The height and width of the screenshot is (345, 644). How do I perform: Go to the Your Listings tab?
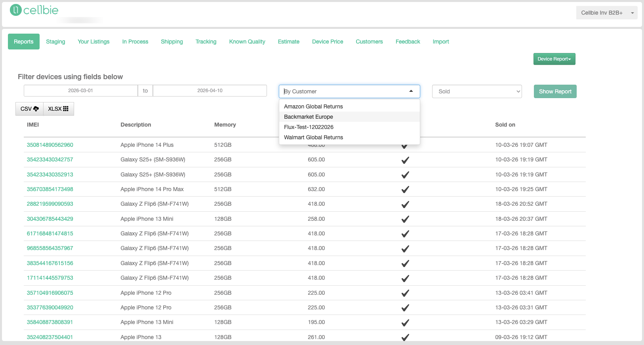93,42
